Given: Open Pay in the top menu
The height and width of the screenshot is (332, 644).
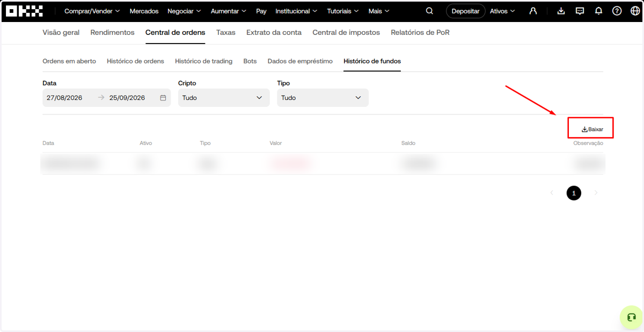Looking at the screenshot, I should pyautogui.click(x=261, y=11).
